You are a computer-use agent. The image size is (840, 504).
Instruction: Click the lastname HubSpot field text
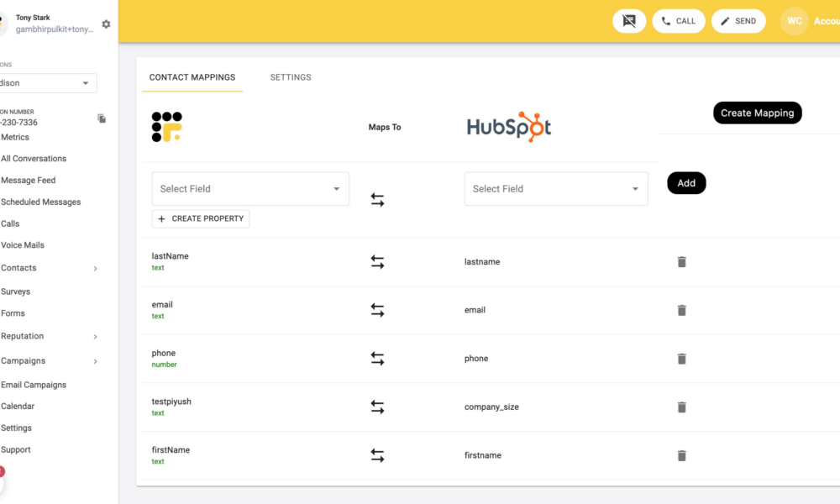pos(481,262)
